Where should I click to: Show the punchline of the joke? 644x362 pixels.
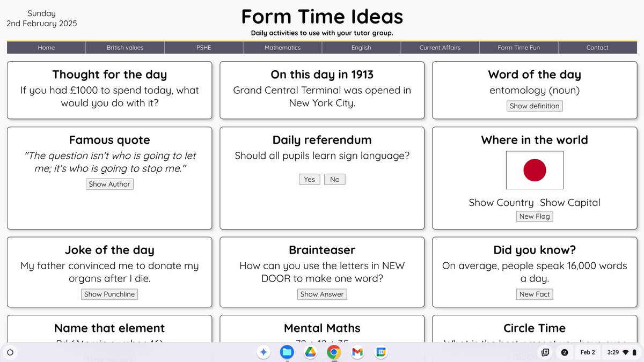pyautogui.click(x=109, y=294)
